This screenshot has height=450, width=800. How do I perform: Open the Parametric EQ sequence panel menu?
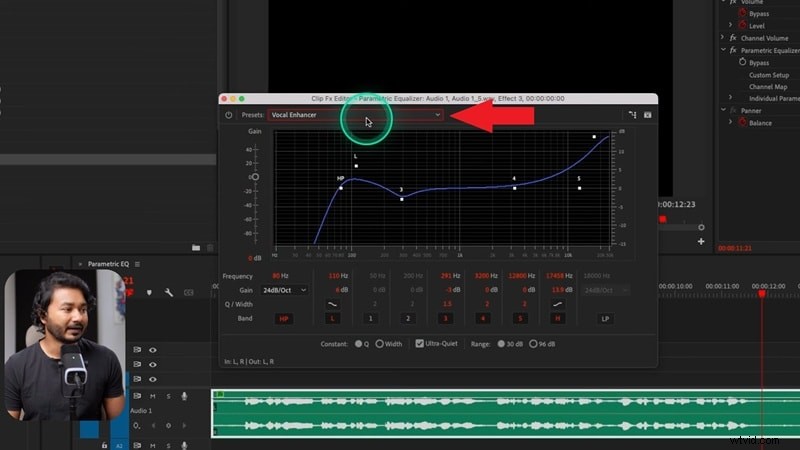[x=137, y=264]
